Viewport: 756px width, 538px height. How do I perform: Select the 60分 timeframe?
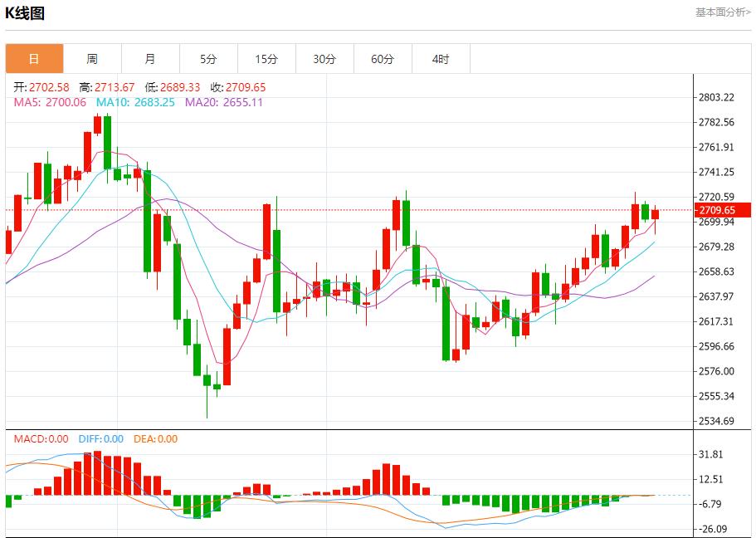tap(383, 59)
